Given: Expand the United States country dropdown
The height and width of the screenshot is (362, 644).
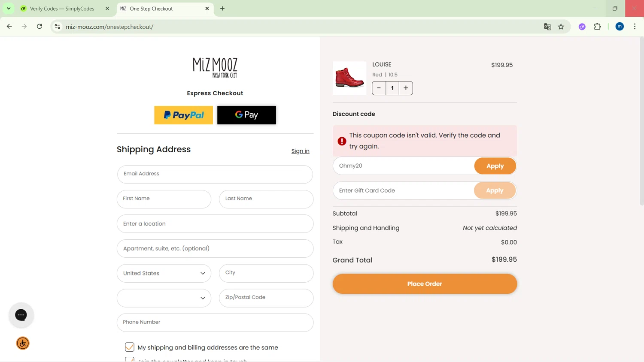Looking at the screenshot, I should [x=164, y=273].
